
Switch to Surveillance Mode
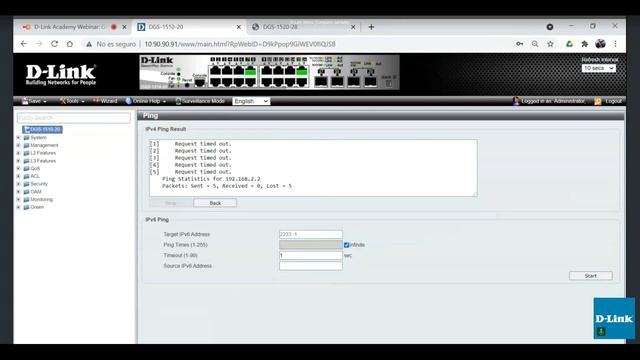pos(200,101)
